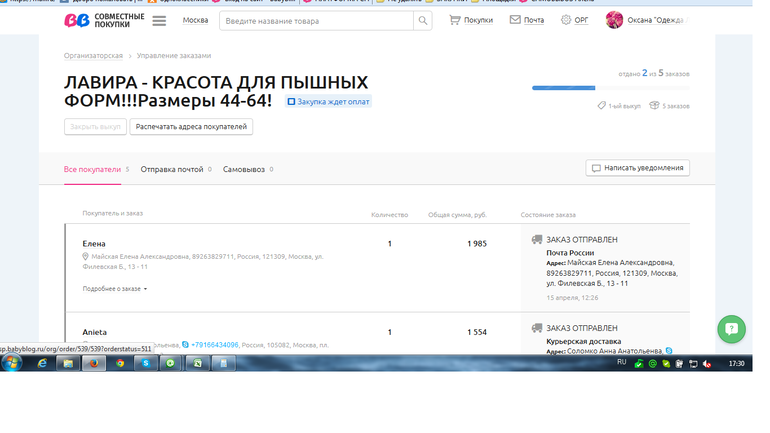
Task: Go to the Организаторская breadcrumb link
Action: 93,55
